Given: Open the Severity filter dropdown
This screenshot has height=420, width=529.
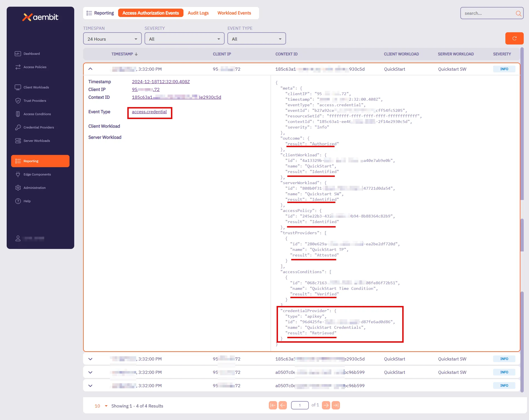Looking at the screenshot, I should tap(184, 39).
